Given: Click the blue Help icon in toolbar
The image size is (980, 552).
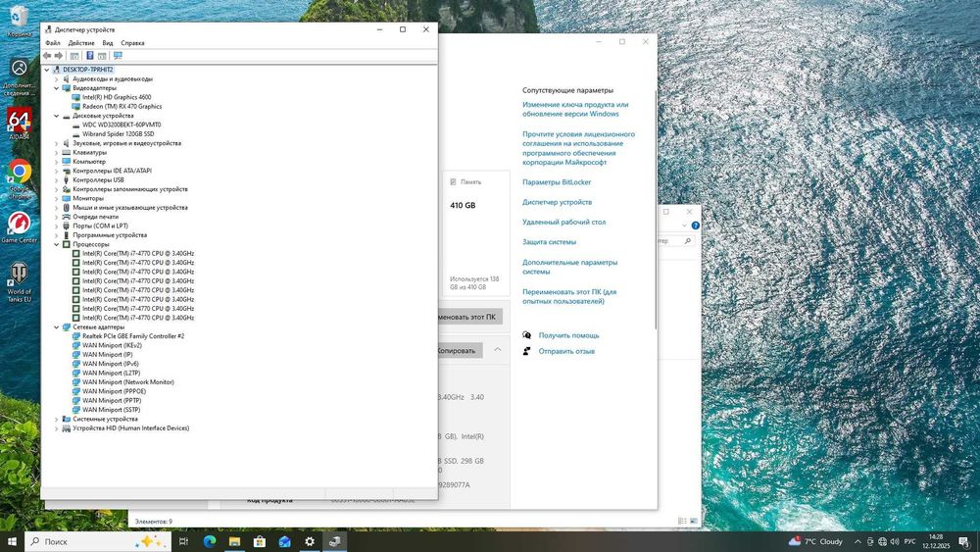Looking at the screenshot, I should tap(90, 56).
